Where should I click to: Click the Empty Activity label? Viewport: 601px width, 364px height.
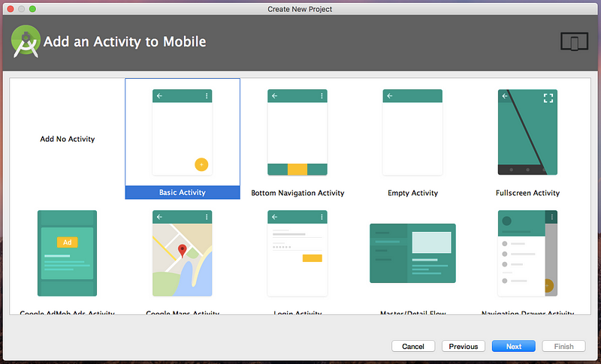(x=412, y=193)
